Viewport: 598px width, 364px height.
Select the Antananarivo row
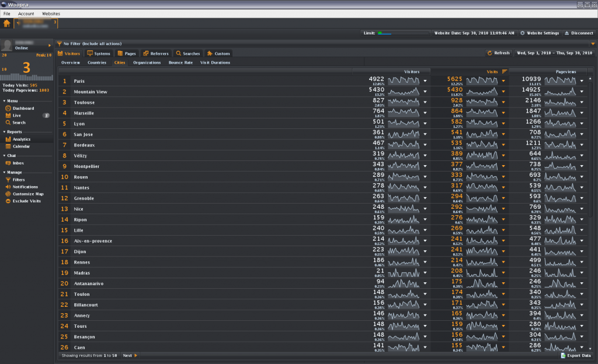point(324,283)
